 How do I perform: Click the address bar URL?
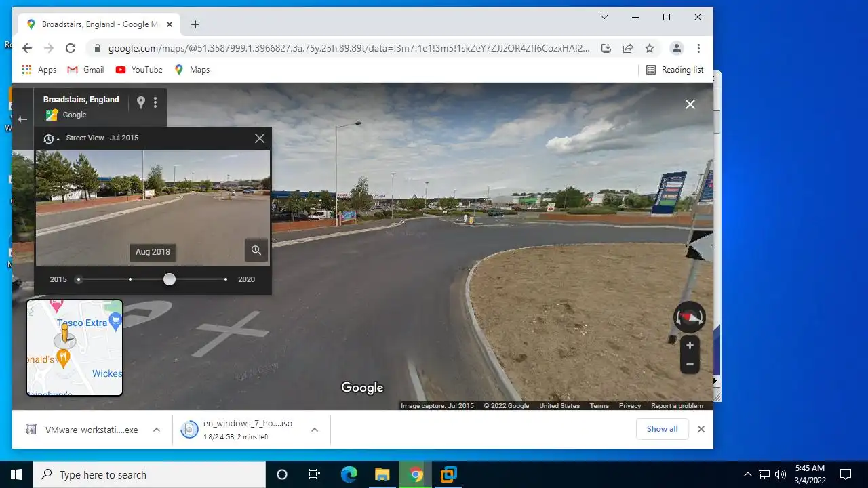click(x=349, y=48)
